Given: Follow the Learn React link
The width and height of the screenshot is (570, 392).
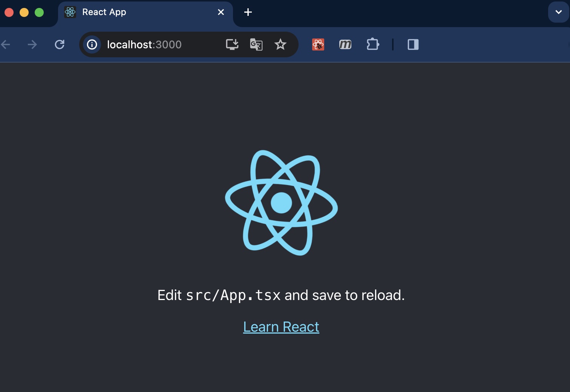Looking at the screenshot, I should pos(281,327).
